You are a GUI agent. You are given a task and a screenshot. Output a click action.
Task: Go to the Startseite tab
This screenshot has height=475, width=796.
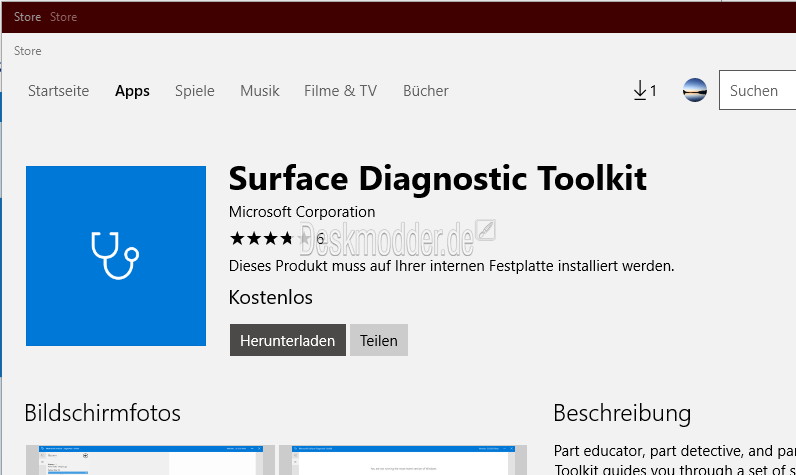(58, 91)
